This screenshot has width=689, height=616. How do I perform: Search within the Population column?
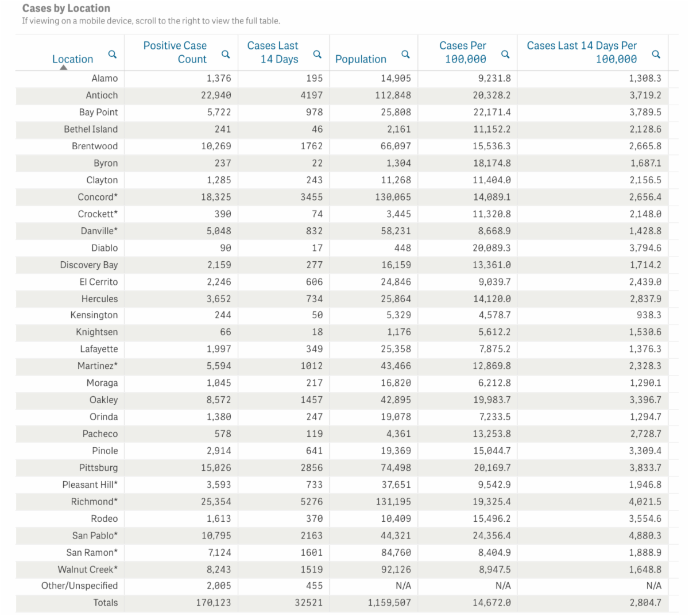pyautogui.click(x=405, y=55)
